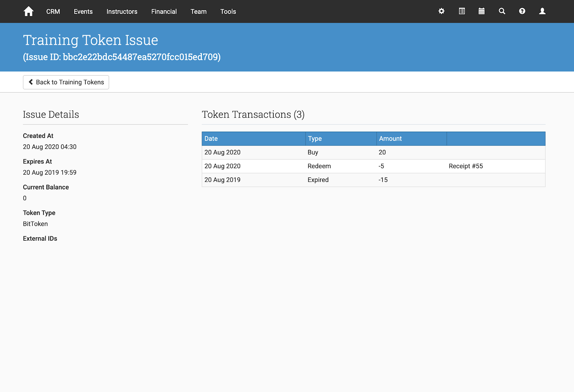574x392 pixels.
Task: Open the Instructors menu
Action: [122, 11]
